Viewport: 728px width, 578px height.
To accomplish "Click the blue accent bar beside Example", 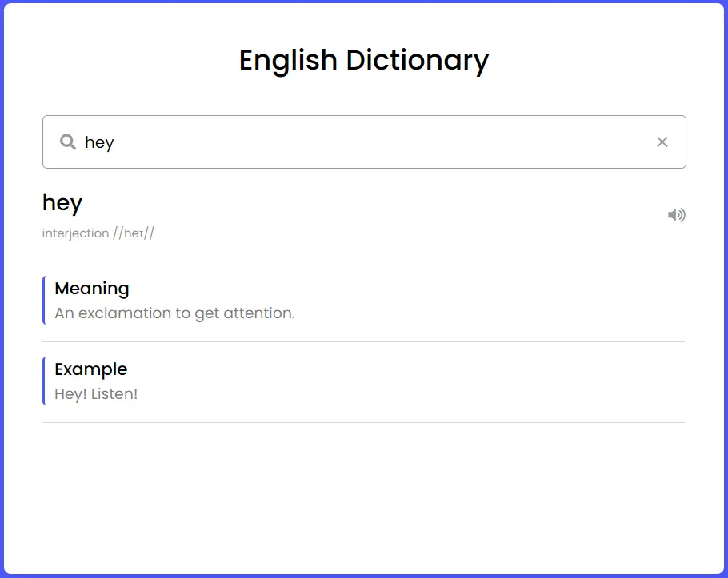I will [43, 381].
